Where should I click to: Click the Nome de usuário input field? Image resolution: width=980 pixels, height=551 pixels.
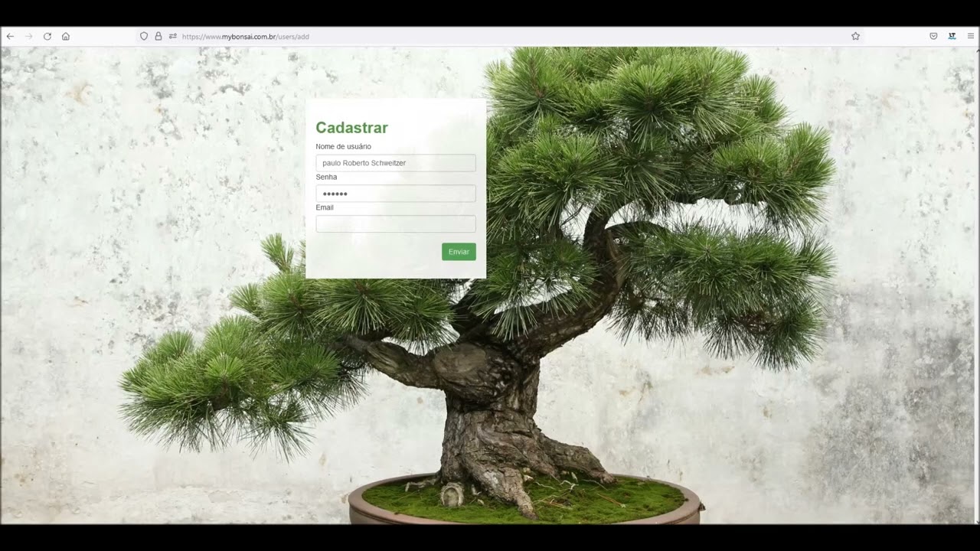point(396,163)
